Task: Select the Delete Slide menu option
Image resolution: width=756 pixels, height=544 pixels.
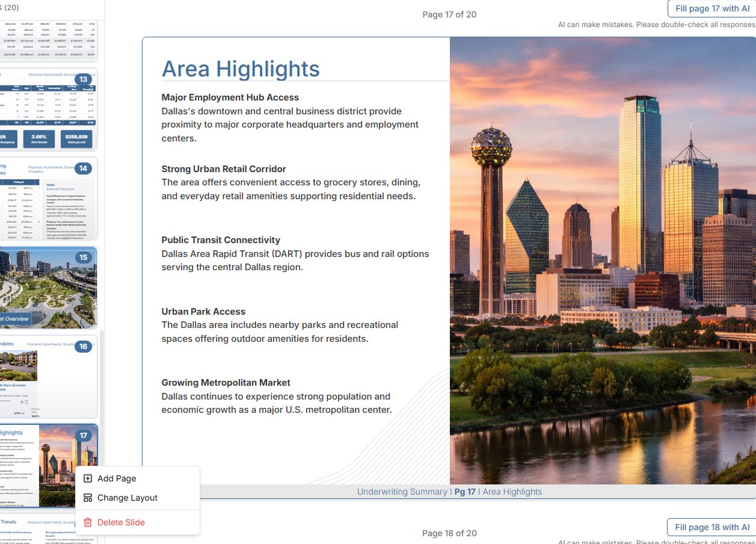Action: pos(121,522)
